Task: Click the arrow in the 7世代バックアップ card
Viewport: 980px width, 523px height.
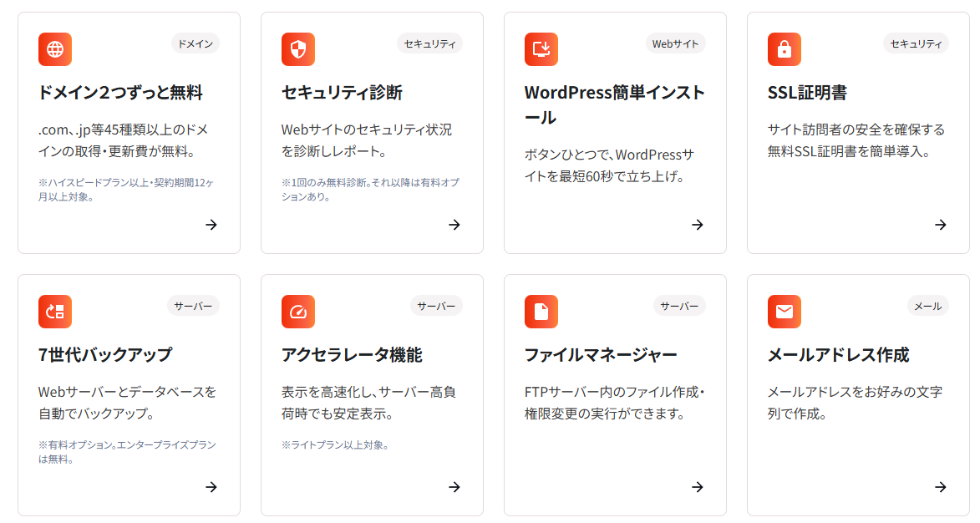Action: pos(211,487)
